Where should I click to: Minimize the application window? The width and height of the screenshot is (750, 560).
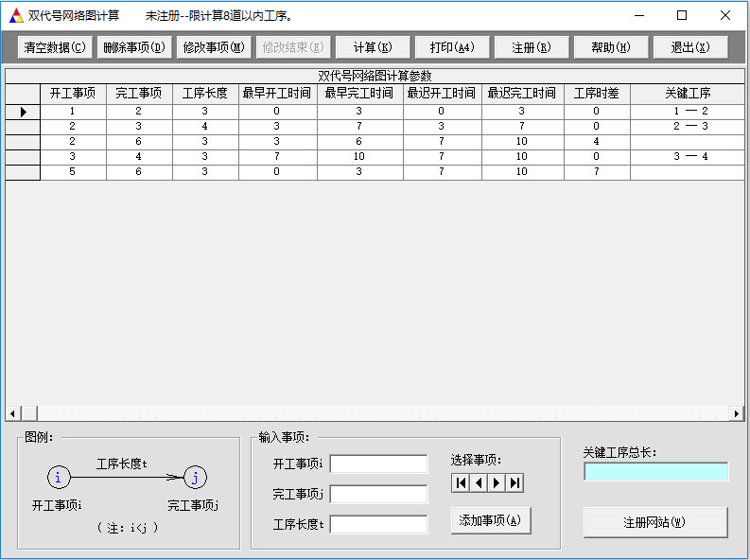pyautogui.click(x=639, y=15)
